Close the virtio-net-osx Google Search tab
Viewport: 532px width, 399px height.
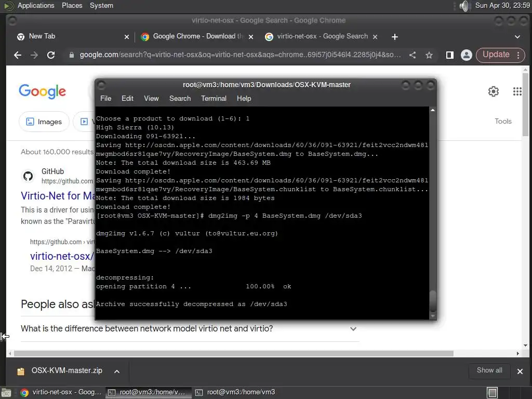pyautogui.click(x=375, y=37)
